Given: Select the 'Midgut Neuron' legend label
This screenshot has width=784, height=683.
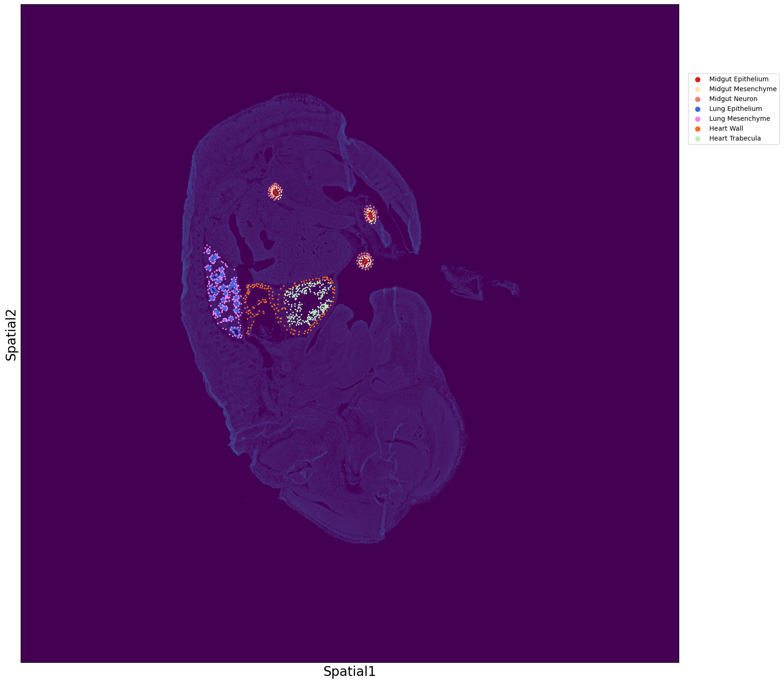Looking at the screenshot, I should coord(733,99).
